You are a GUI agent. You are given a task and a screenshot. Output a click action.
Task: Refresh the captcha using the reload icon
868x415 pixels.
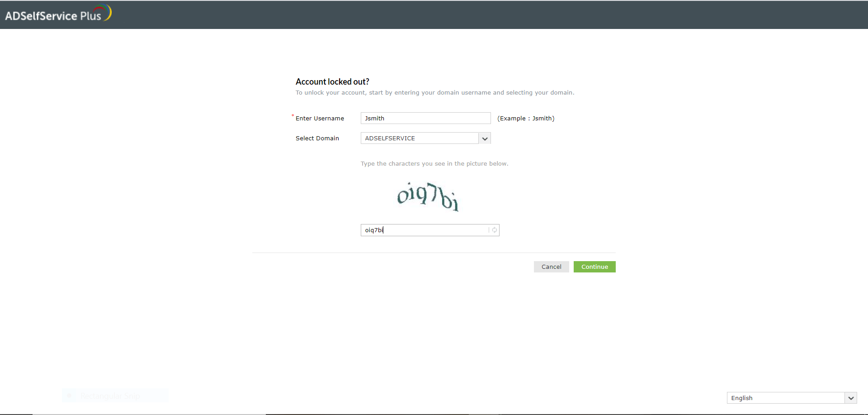point(494,230)
